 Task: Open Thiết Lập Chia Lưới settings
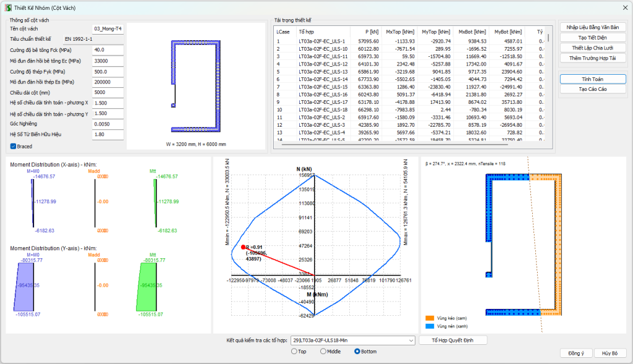(592, 48)
